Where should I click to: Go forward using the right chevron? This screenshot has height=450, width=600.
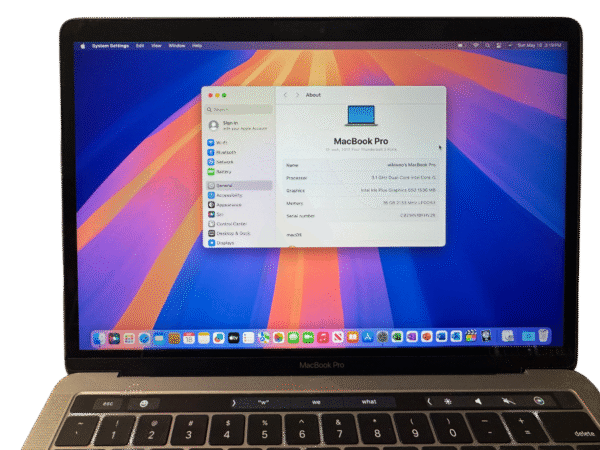(297, 95)
